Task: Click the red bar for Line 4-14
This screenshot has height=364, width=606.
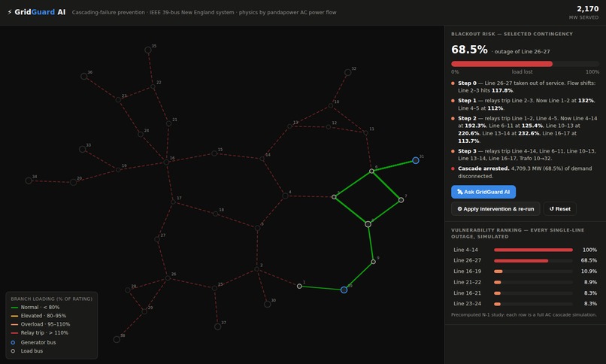Action: (533, 250)
